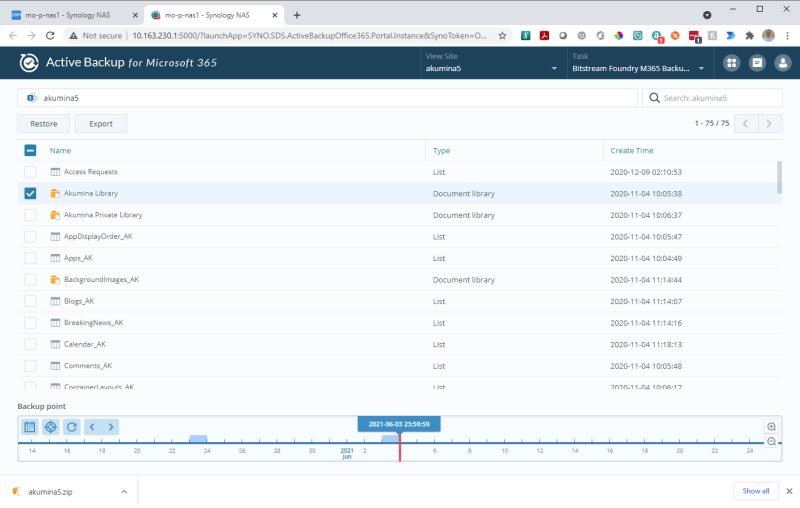
Task: Open the akumina5.zip download options chevron
Action: point(124,492)
